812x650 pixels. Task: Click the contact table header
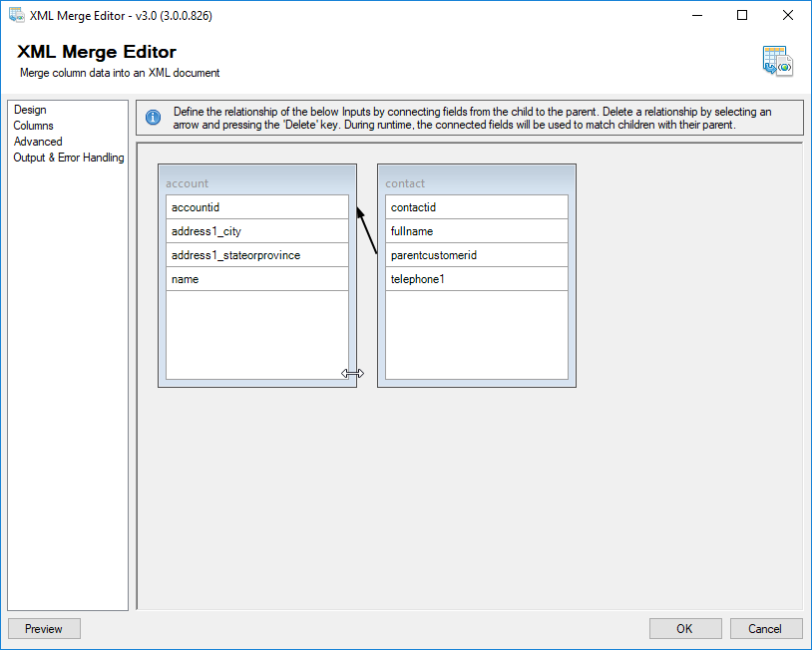(x=477, y=180)
